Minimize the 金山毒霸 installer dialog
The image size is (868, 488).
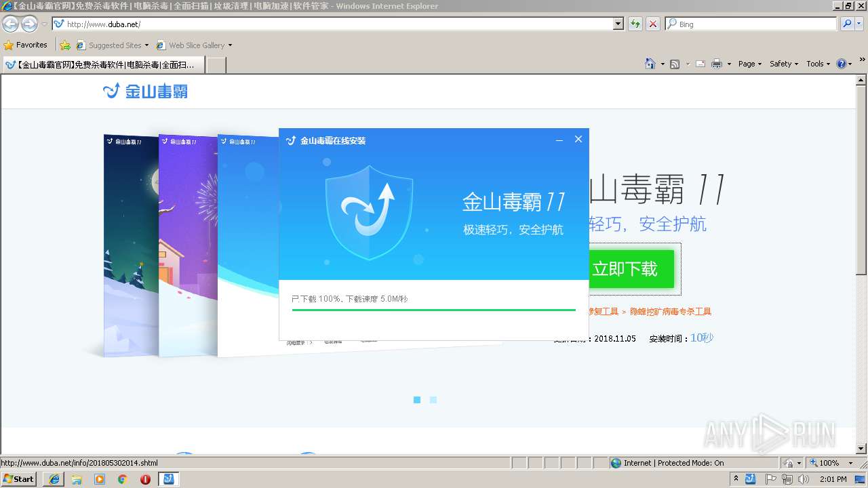click(x=559, y=140)
